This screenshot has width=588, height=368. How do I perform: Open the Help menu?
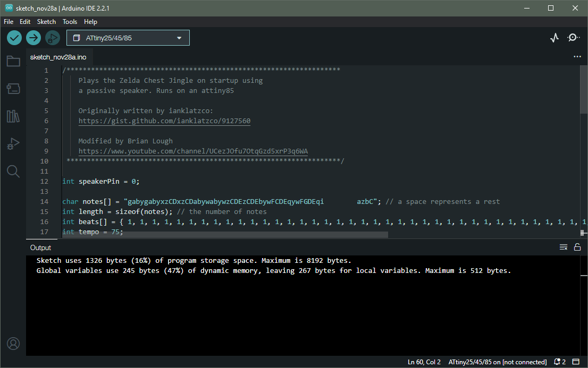pyautogui.click(x=90, y=22)
